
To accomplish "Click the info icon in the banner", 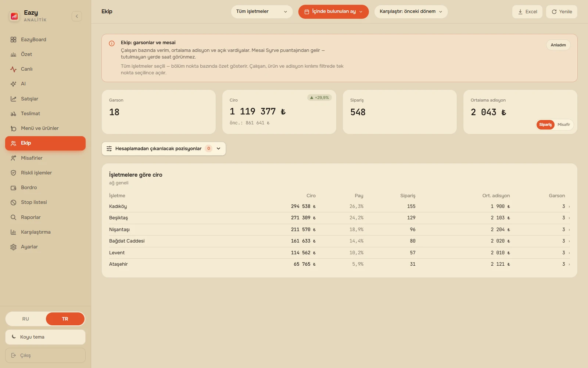I will coord(112,43).
